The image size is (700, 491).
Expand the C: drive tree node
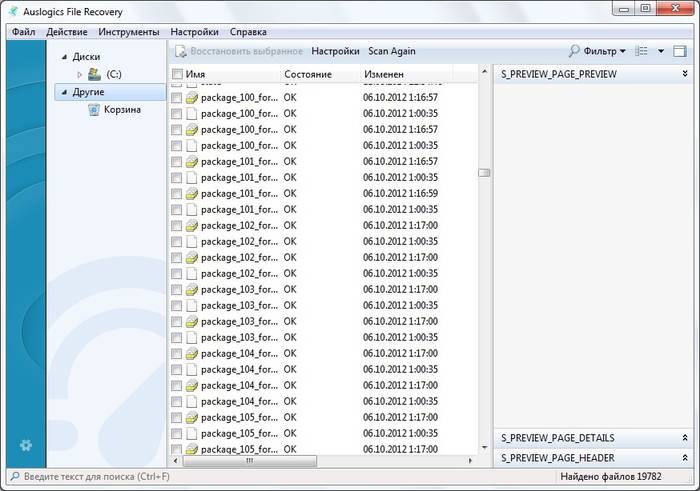(80, 74)
